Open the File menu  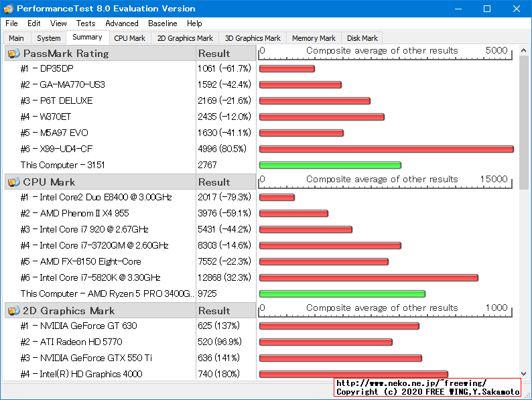[11, 23]
